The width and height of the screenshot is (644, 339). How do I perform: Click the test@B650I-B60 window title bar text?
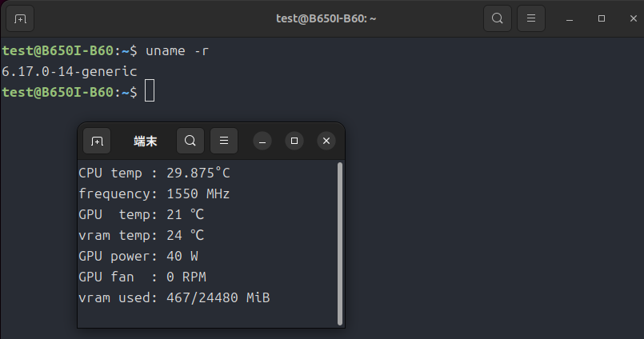[x=321, y=18]
